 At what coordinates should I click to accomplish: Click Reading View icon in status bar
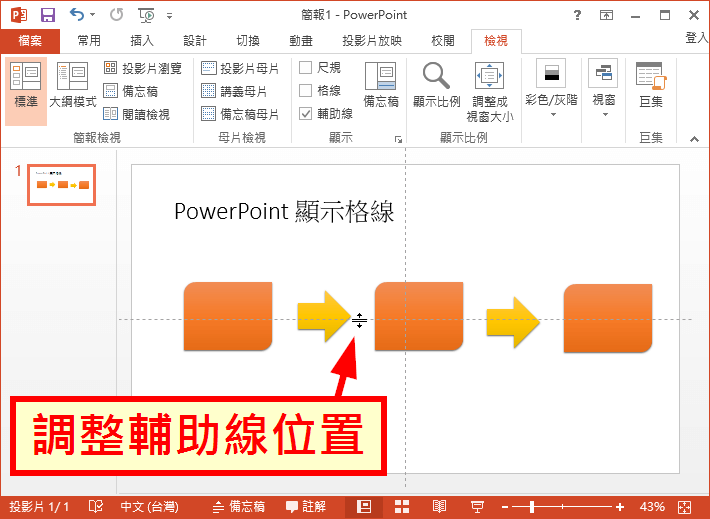pyautogui.click(x=439, y=506)
